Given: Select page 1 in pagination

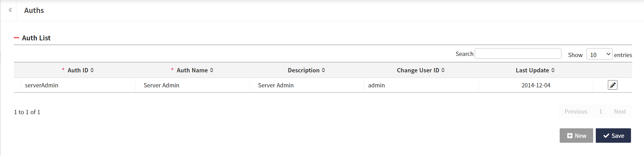Looking at the screenshot, I should click(x=601, y=112).
